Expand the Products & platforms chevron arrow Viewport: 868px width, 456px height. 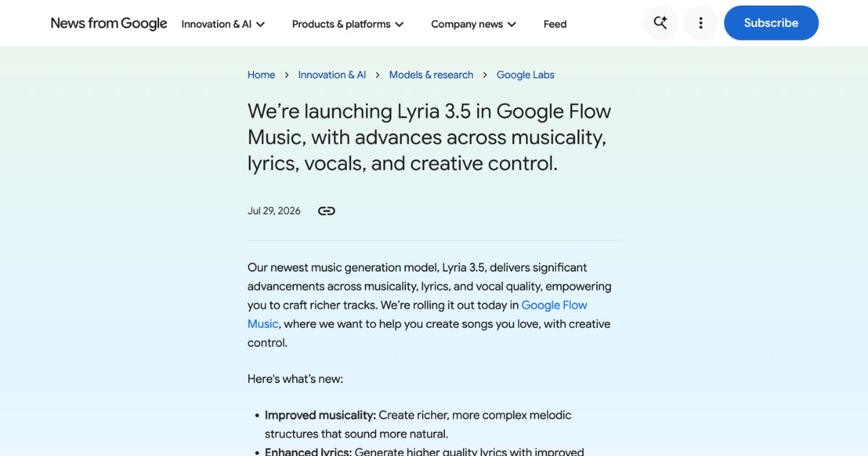399,25
